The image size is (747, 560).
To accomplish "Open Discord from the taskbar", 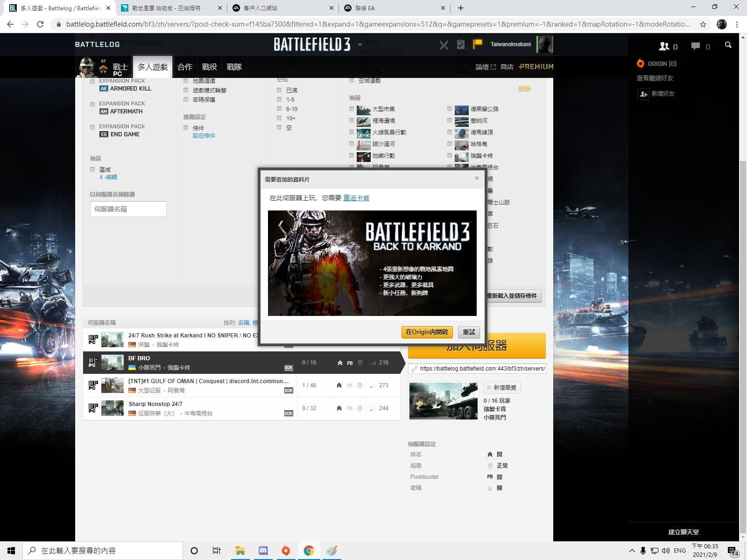I will tap(263, 551).
